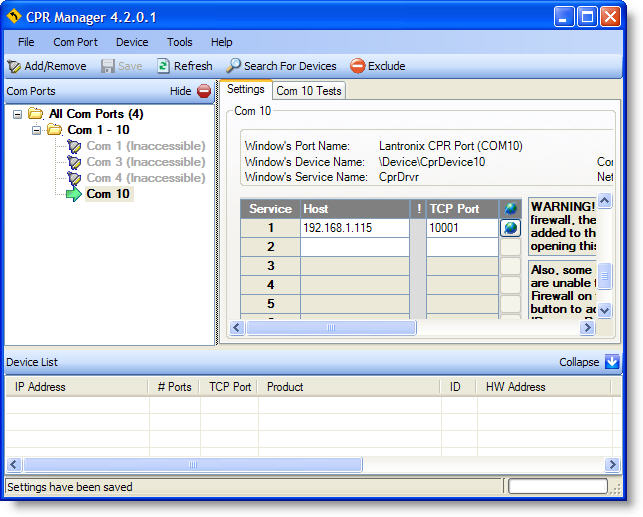643x517 pixels.
Task: Click Device List scroll right arrow
Action: tap(612, 464)
